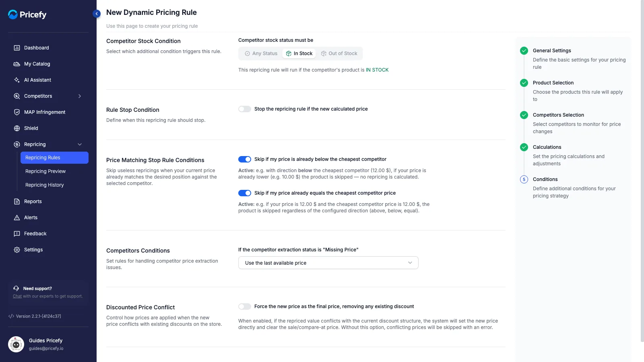This screenshot has width=644, height=362.
Task: Click the Shield globe icon
Action: 17,128
